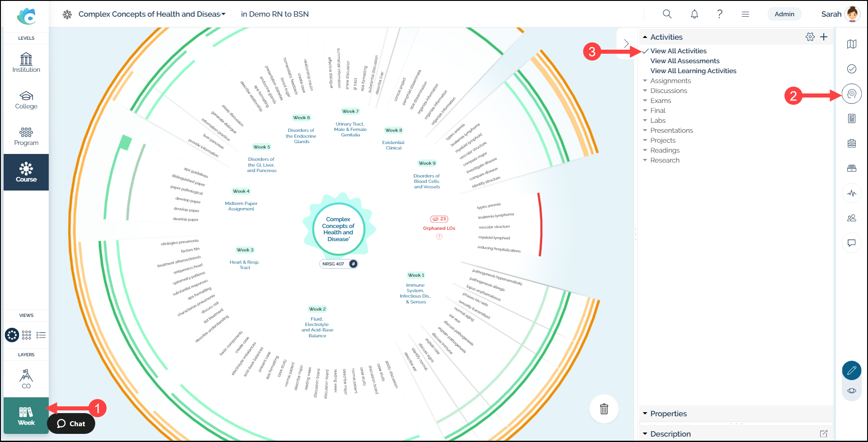This screenshot has height=442, width=868.
Task: Open the document panel icon
Action: click(852, 118)
